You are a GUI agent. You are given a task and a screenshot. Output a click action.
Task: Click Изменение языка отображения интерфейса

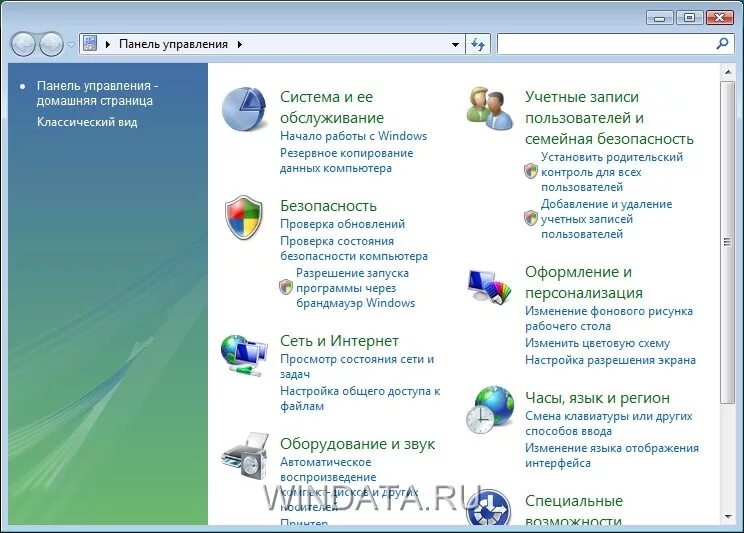click(612, 455)
